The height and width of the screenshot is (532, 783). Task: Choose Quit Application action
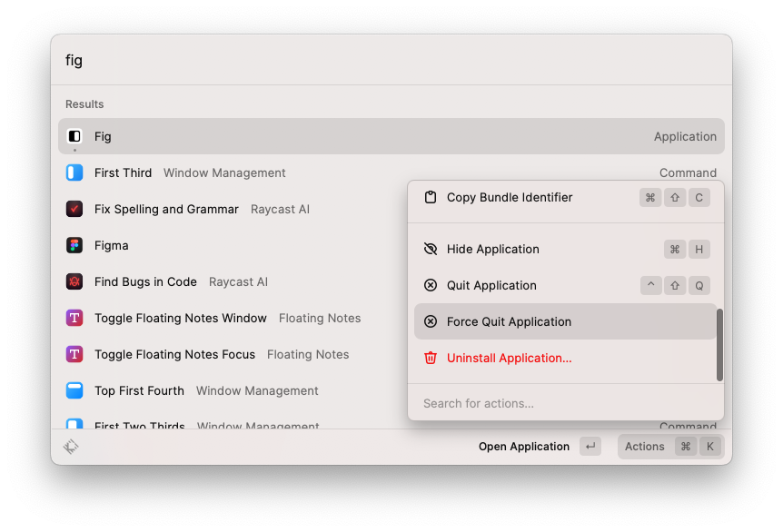coord(566,285)
